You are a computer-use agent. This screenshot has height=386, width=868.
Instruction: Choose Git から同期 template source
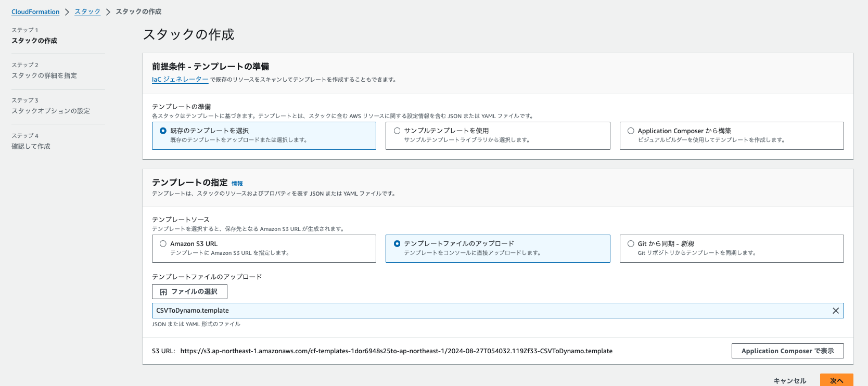[x=631, y=244]
